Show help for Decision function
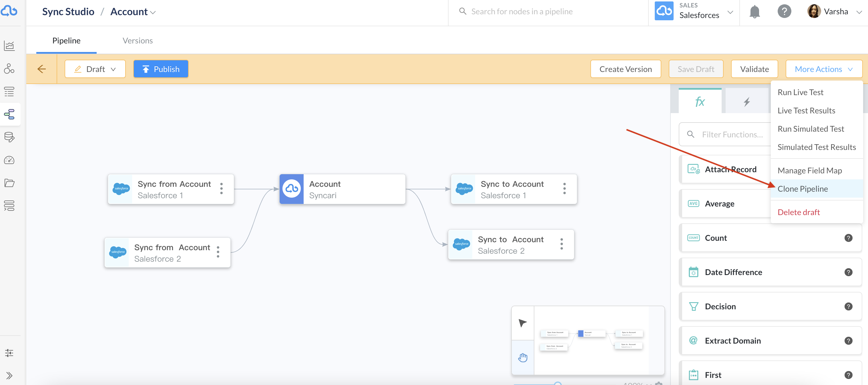Viewport: 868px width, 385px height. pyautogui.click(x=849, y=306)
